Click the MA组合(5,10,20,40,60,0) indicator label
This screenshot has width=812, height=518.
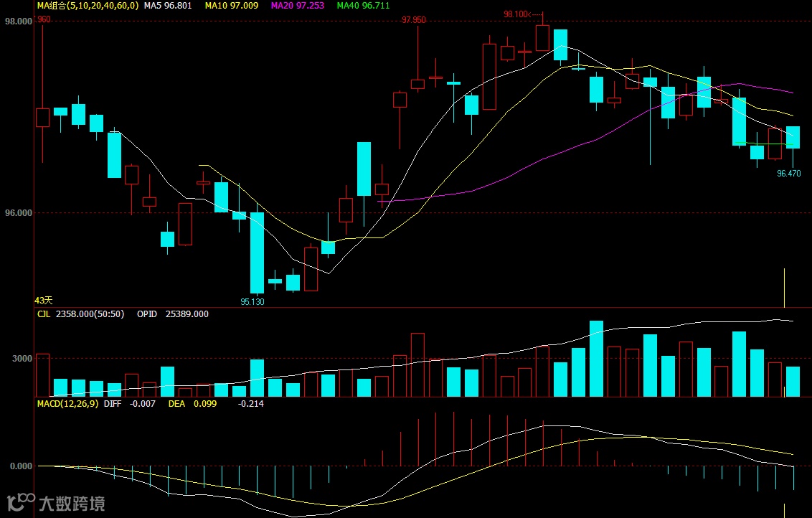coord(88,6)
